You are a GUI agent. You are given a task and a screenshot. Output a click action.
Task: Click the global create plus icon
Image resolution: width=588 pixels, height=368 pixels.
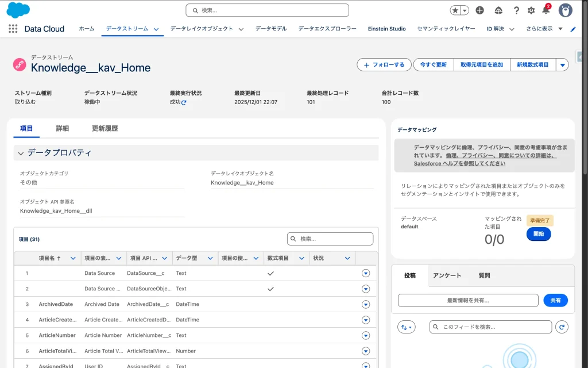pyautogui.click(x=480, y=10)
